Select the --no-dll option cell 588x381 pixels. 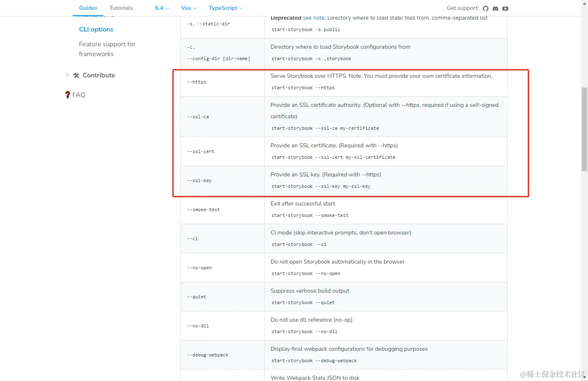(x=222, y=326)
